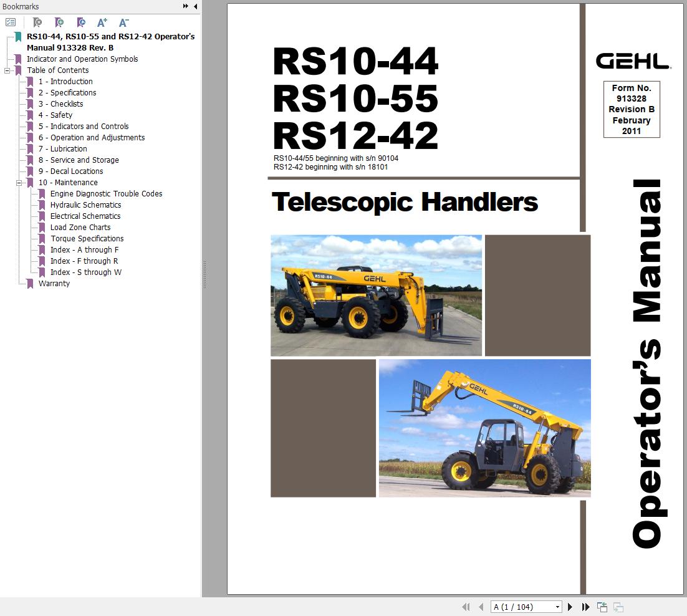Go to the next page
Viewport: 687px width, 616px height.
point(570,607)
